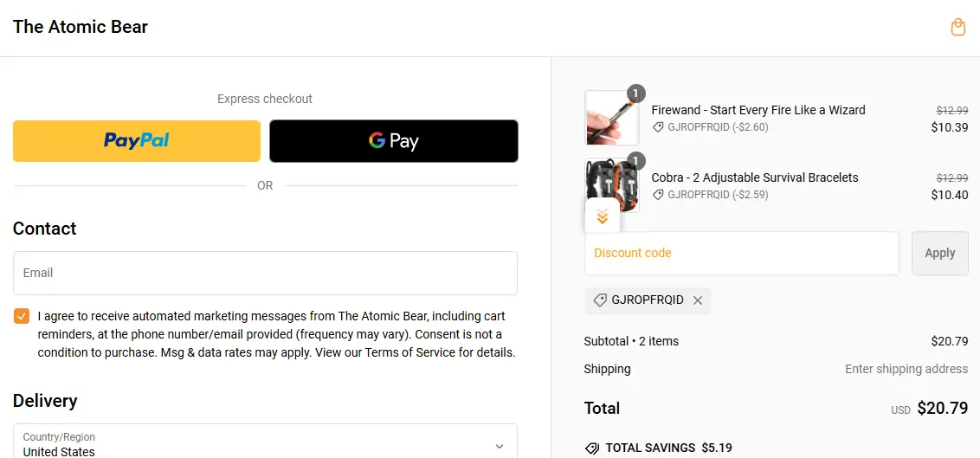980x458 pixels.
Task: Pay with PayPal express checkout
Action: coord(137,141)
